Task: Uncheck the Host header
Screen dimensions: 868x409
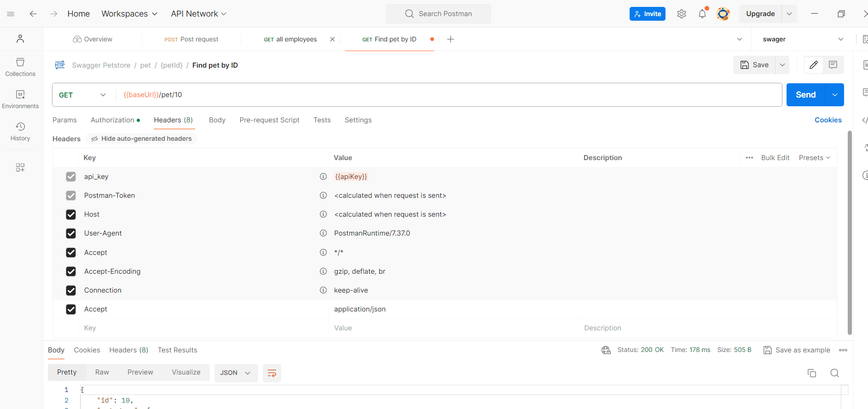Action: [x=71, y=214]
